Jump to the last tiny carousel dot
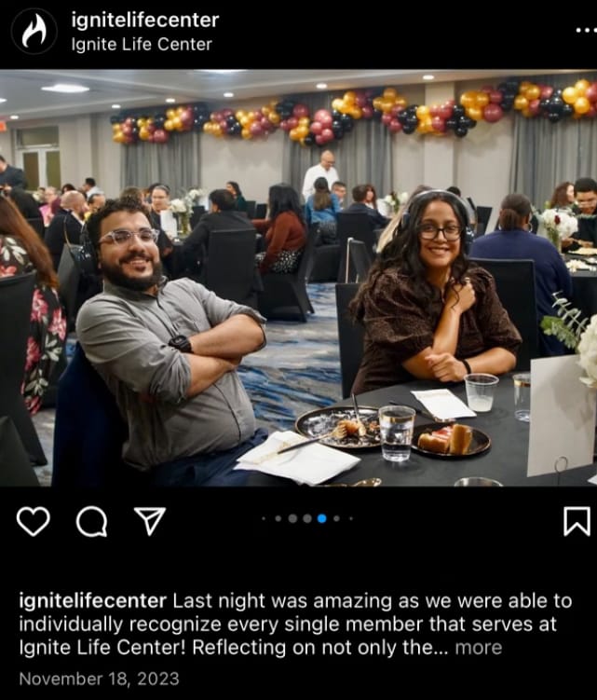The width and height of the screenshot is (597, 700). coord(351,518)
